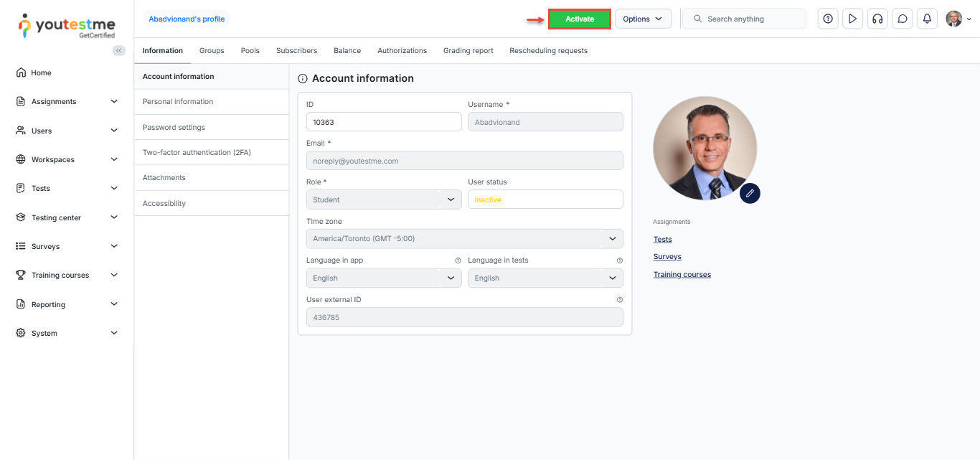
Task: Expand the Testing center sidebar menu
Action: point(67,217)
